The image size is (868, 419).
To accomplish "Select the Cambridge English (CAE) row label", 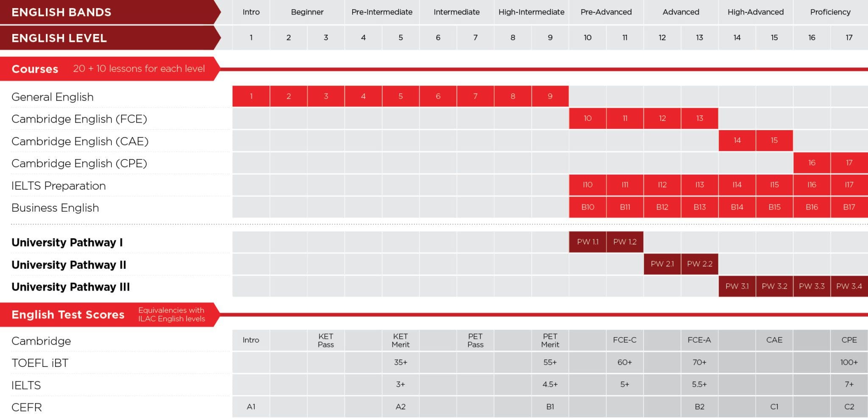I will pos(80,141).
